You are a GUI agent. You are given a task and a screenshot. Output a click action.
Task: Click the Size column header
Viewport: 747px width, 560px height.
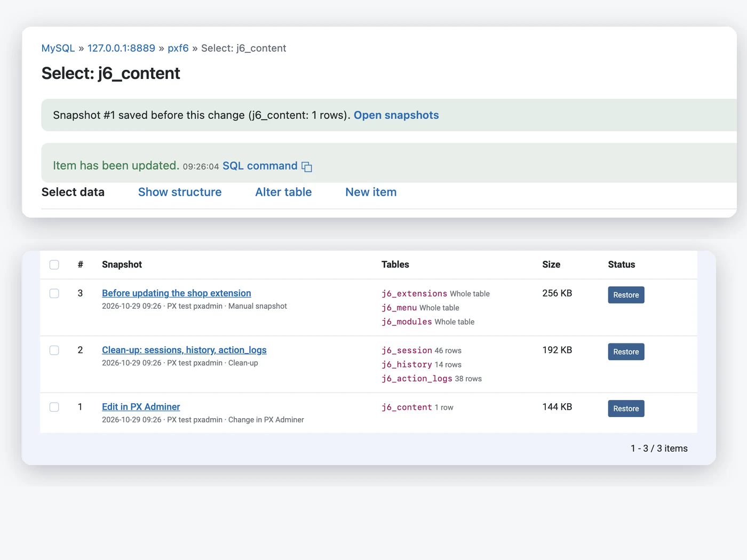[x=551, y=265]
